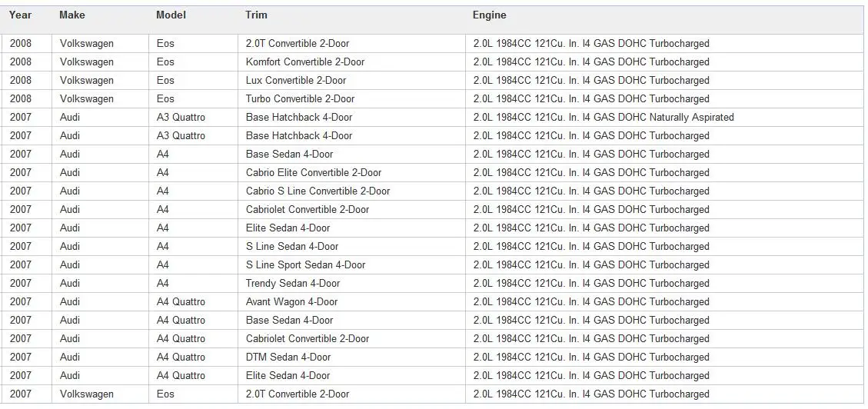Click A4 Quattro model in the Avant Wagon row
The height and width of the screenshot is (409, 868).
[181, 302]
